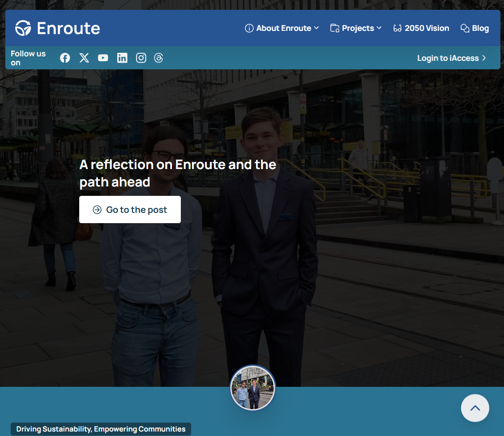Image resolution: width=504 pixels, height=436 pixels.
Task: Click the Instagram icon
Action: [141, 58]
